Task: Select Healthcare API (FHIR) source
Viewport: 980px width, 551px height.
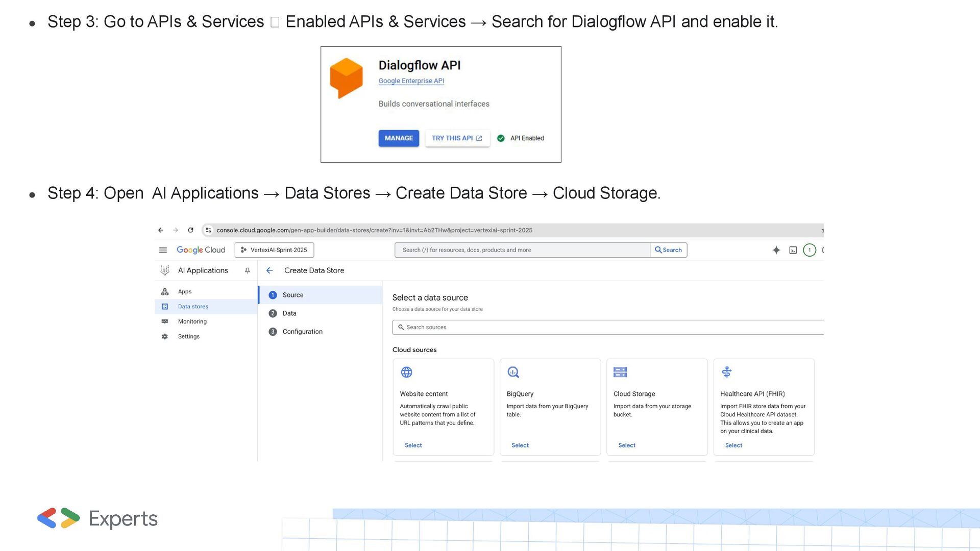Action: pyautogui.click(x=733, y=445)
